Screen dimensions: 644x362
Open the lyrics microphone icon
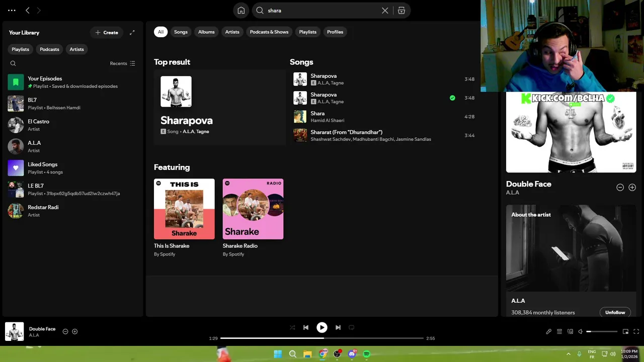point(549,331)
